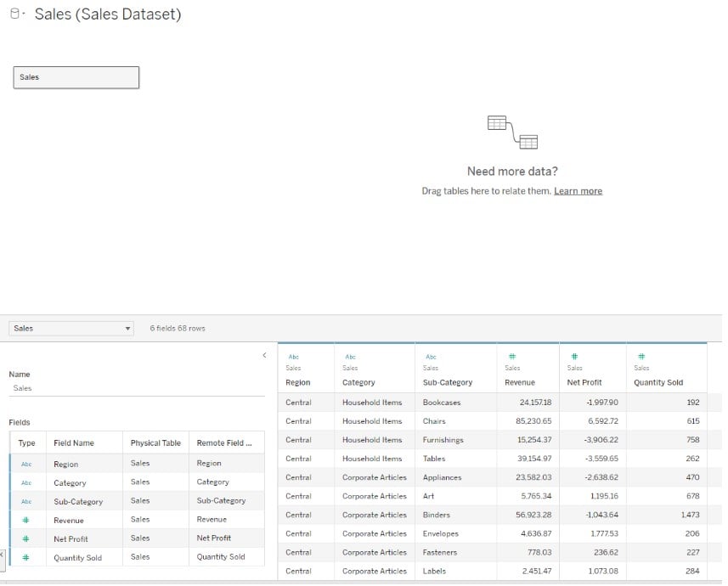
Task: Click the number type icon above Net Profit column
Action: point(574,357)
